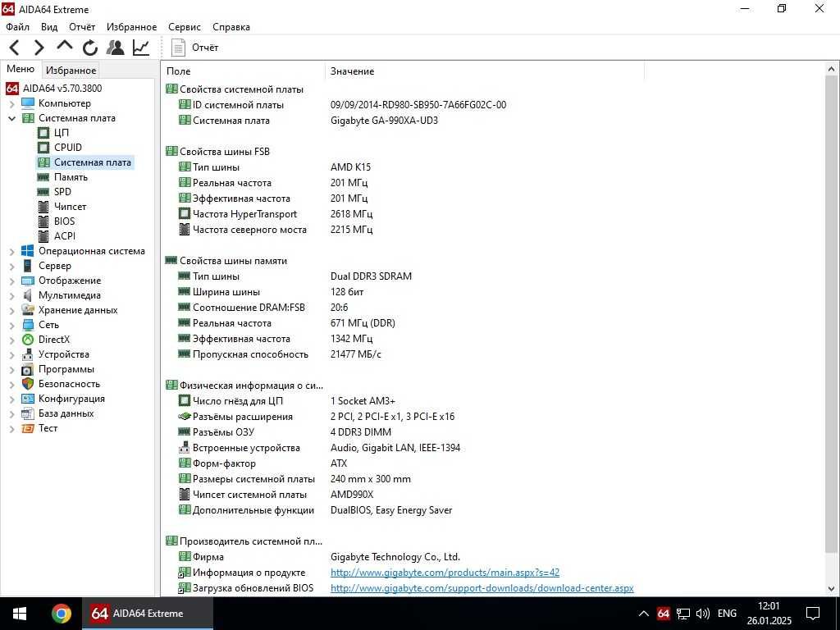Go forward with the right arrow toolbar icon
The height and width of the screenshot is (630, 840).
click(x=39, y=48)
